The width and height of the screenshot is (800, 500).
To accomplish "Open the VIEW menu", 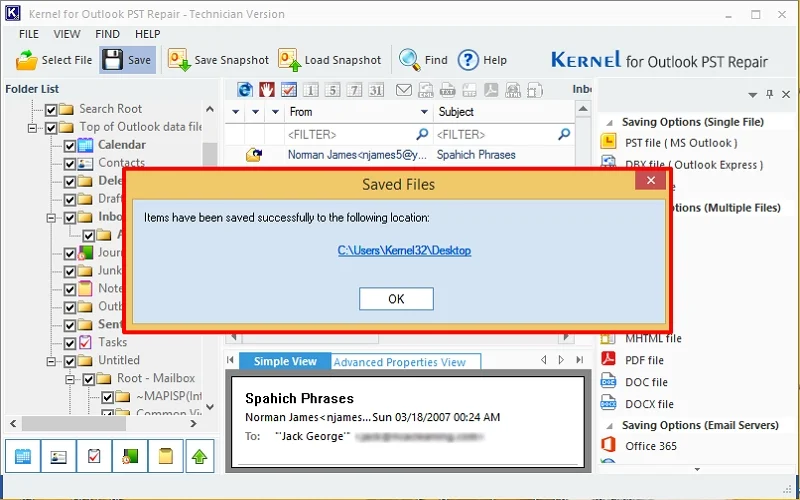I will (67, 34).
